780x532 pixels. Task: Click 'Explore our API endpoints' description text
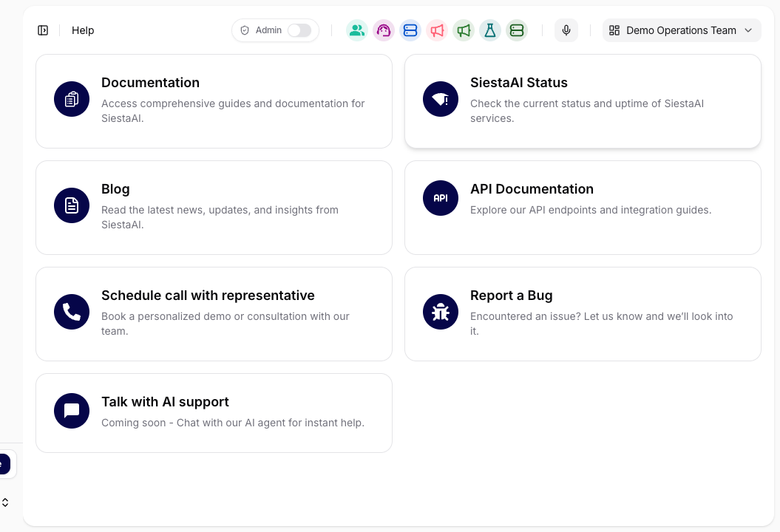pos(591,210)
